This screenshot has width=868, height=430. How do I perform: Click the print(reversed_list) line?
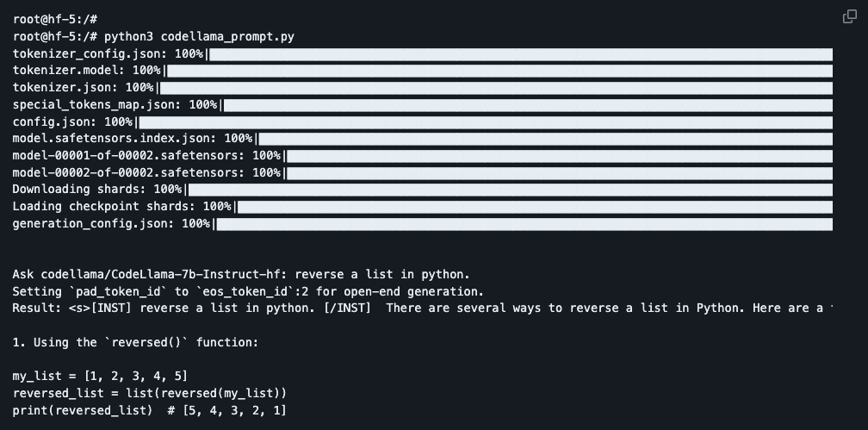(x=150, y=410)
